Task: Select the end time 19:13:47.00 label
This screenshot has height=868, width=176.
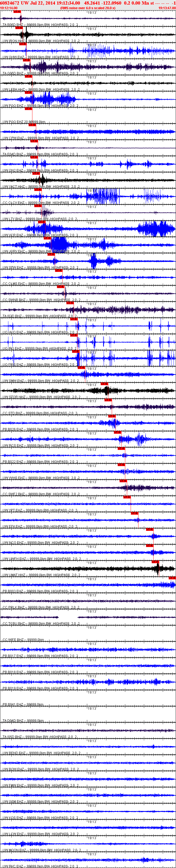Action: (167, 8)
